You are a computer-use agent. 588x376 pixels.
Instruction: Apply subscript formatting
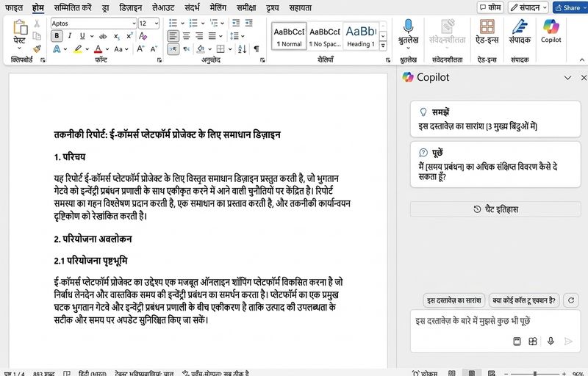[x=117, y=36]
